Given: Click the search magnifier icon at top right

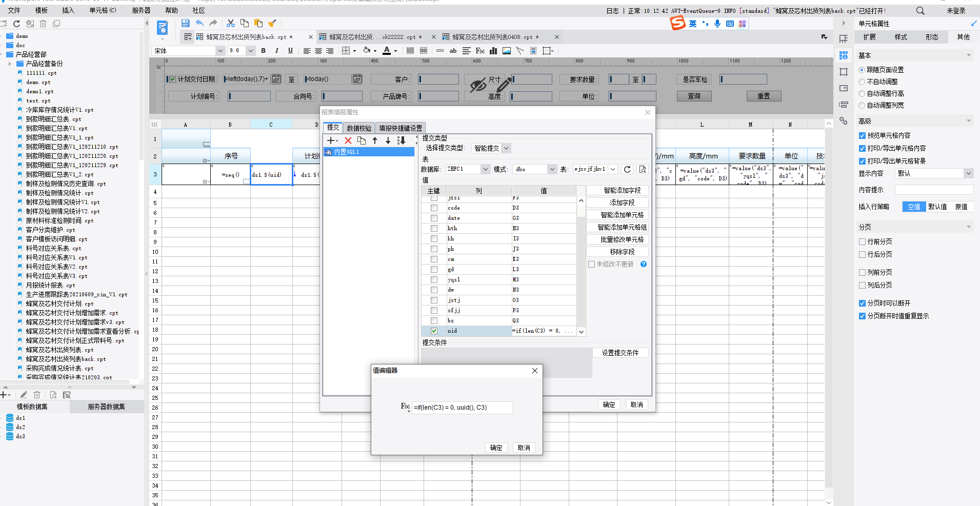Looking at the screenshot, I should click(x=921, y=10).
